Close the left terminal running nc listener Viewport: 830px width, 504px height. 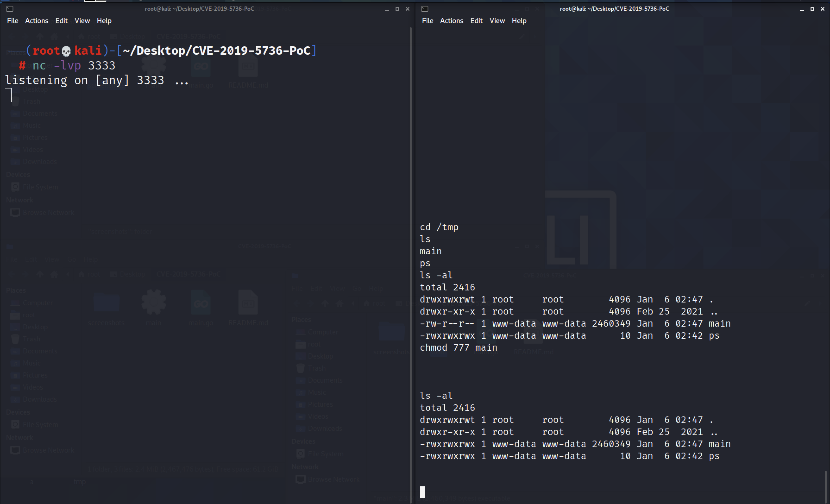tap(408, 9)
